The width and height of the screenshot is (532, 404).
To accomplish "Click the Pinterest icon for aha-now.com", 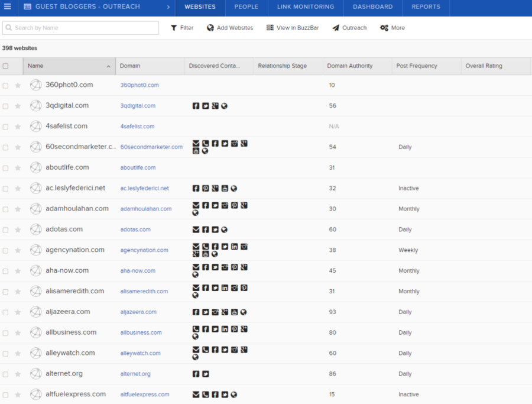I will 234,267.
